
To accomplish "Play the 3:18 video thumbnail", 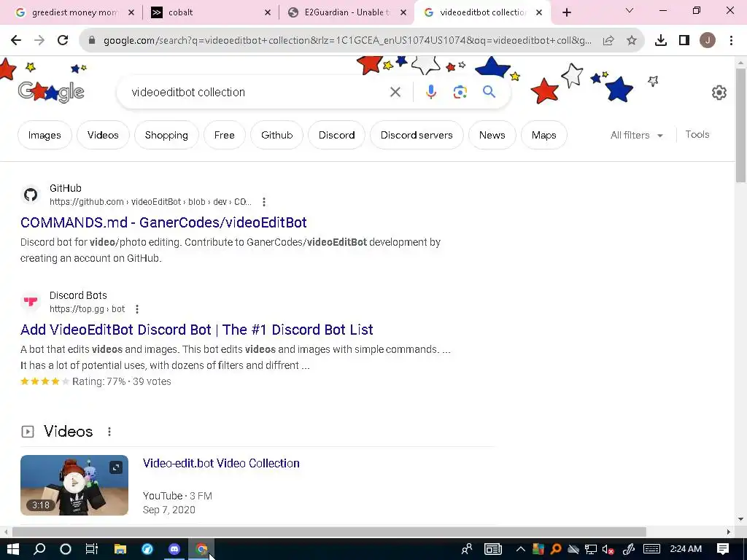I will click(x=74, y=485).
